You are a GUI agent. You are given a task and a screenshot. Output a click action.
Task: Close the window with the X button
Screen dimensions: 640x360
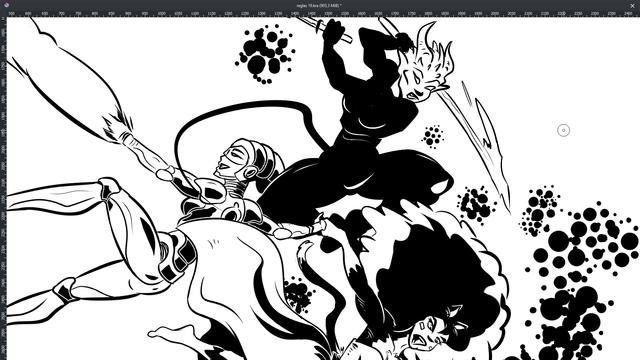(x=632, y=6)
